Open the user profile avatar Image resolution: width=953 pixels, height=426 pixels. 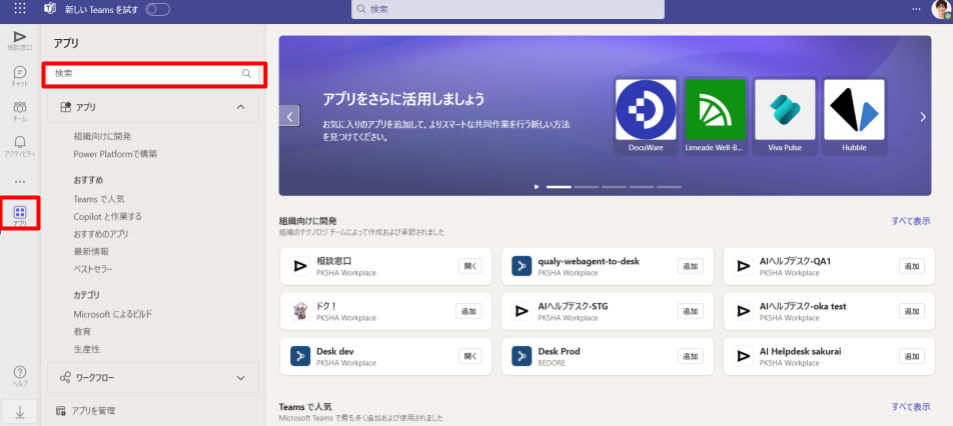[941, 10]
